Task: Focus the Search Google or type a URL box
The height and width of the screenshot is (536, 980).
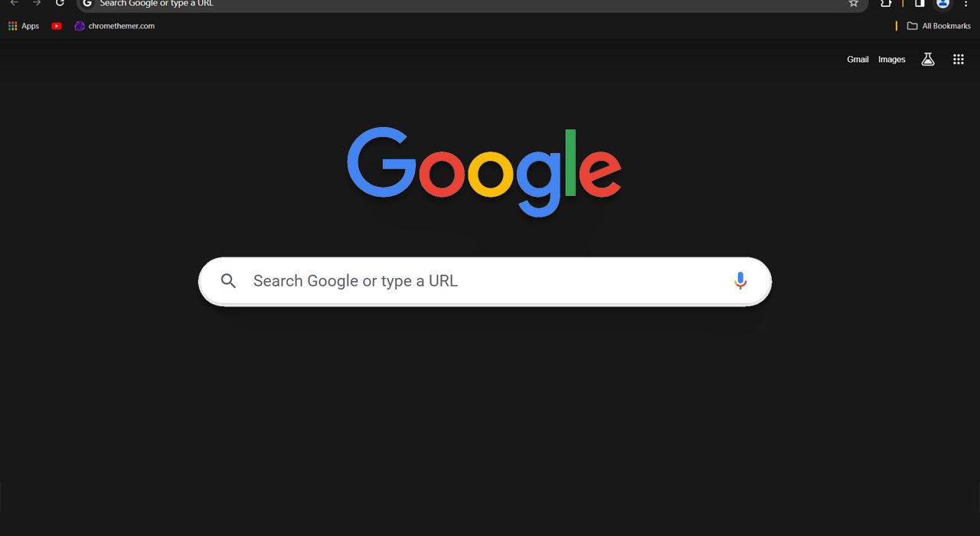Action: pyautogui.click(x=485, y=281)
